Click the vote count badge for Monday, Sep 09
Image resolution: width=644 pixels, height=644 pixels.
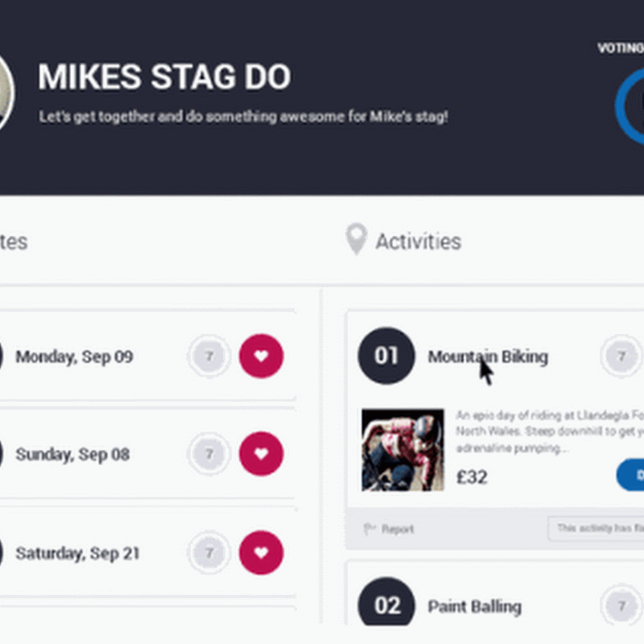point(209,356)
